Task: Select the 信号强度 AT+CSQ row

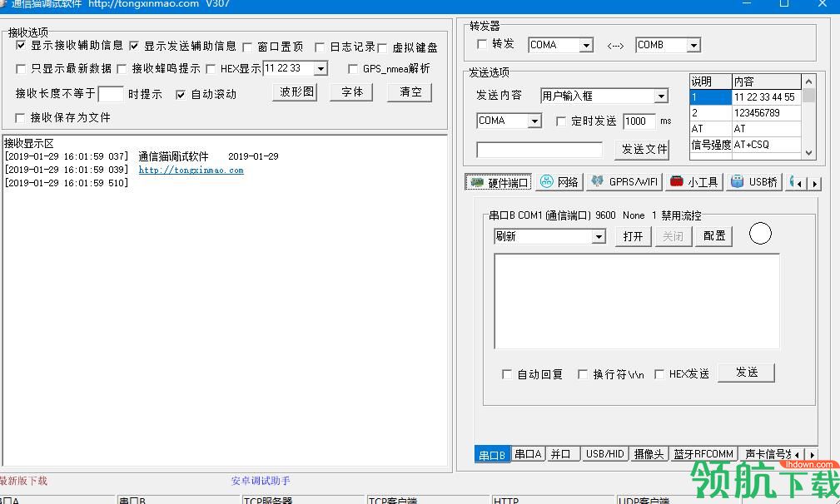Action: (x=745, y=145)
